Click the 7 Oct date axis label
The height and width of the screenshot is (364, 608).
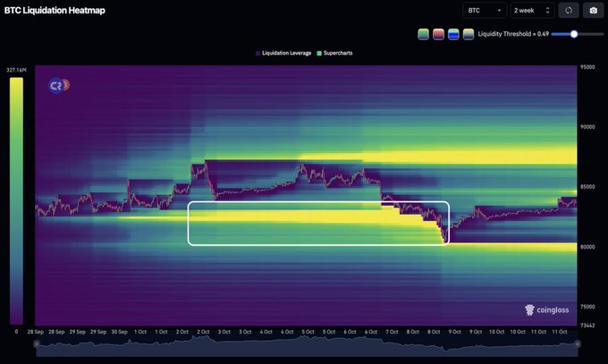[392, 332]
